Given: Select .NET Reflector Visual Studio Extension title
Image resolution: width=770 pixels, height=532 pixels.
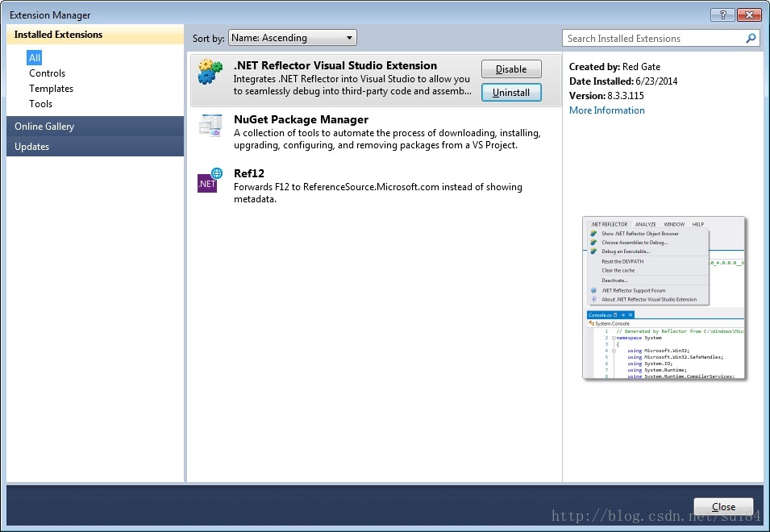Looking at the screenshot, I should pos(335,65).
